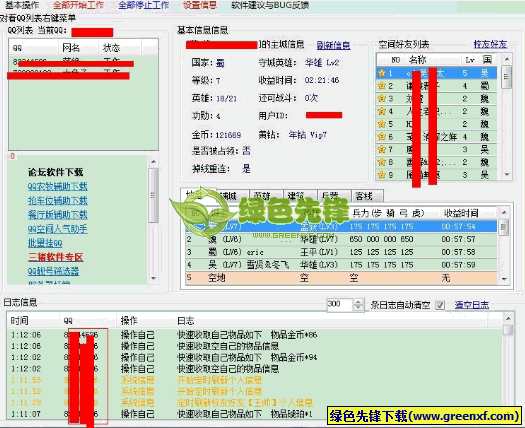Click star icon of friend row 2
Viewport: 525px width, 428px height.
coord(382,86)
